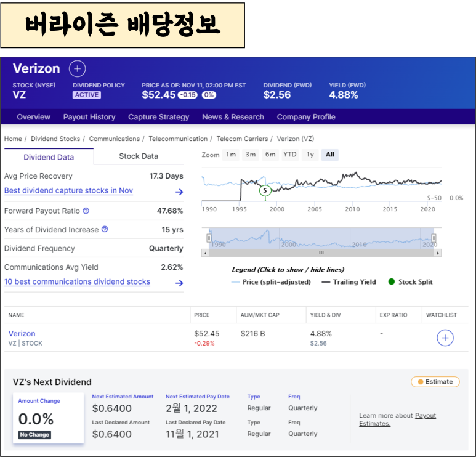Add Verizon via the header plus icon
The height and width of the screenshot is (457, 476).
77,68
